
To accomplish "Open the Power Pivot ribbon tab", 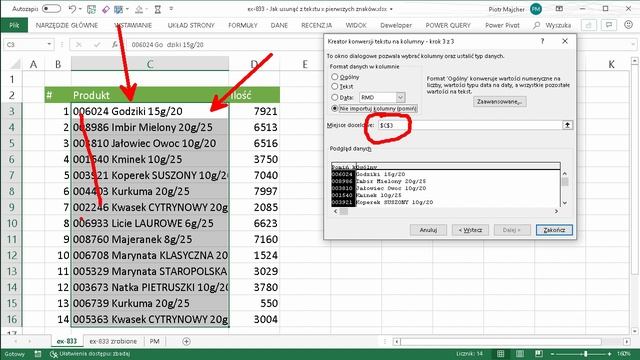I will point(502,25).
